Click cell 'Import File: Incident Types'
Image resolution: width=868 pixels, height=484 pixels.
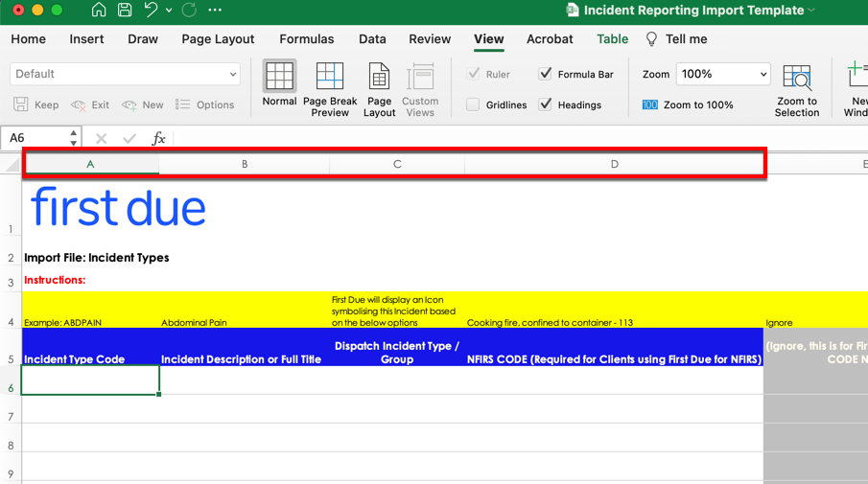(96, 258)
